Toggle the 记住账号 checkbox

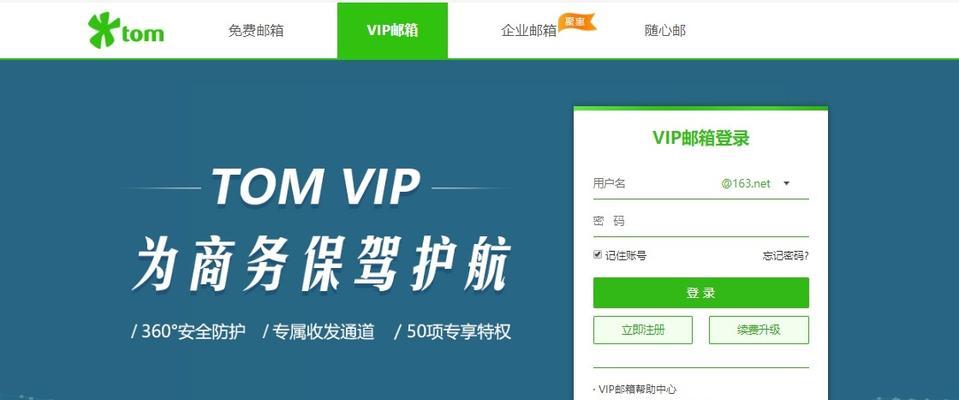598,255
